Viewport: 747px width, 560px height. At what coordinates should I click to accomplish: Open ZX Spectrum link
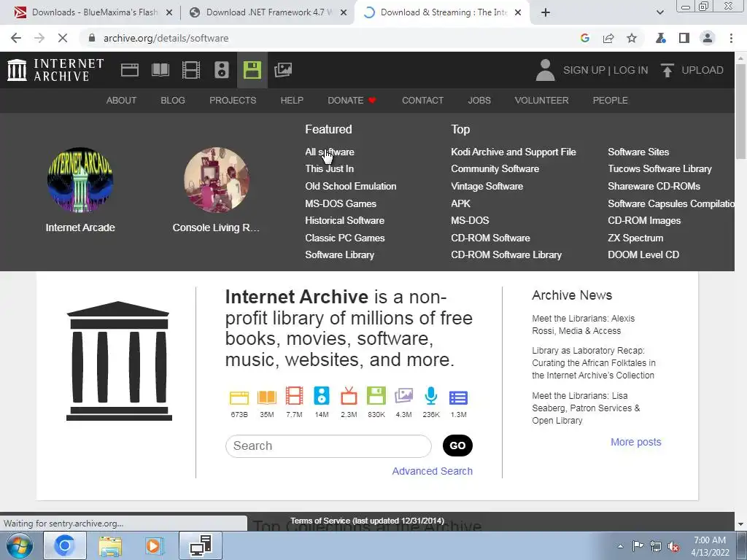[635, 238]
